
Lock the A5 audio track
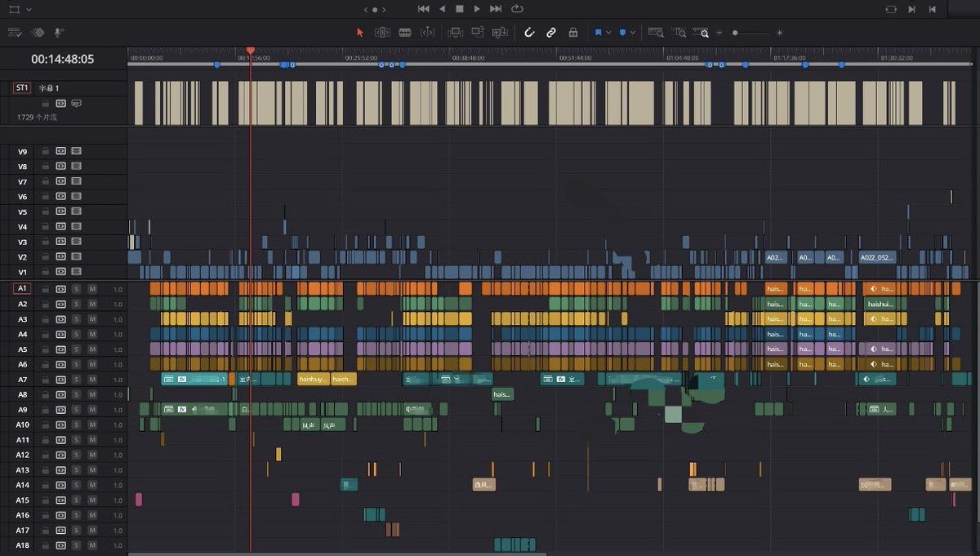pyautogui.click(x=46, y=349)
